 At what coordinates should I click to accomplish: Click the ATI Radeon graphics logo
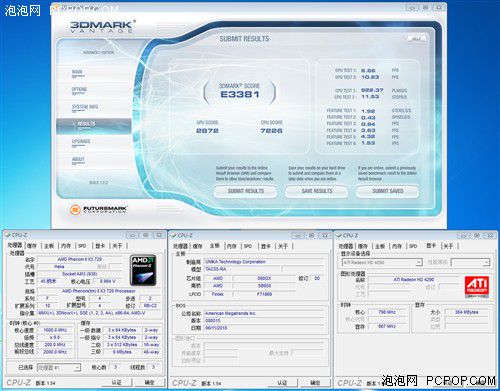coord(477,286)
